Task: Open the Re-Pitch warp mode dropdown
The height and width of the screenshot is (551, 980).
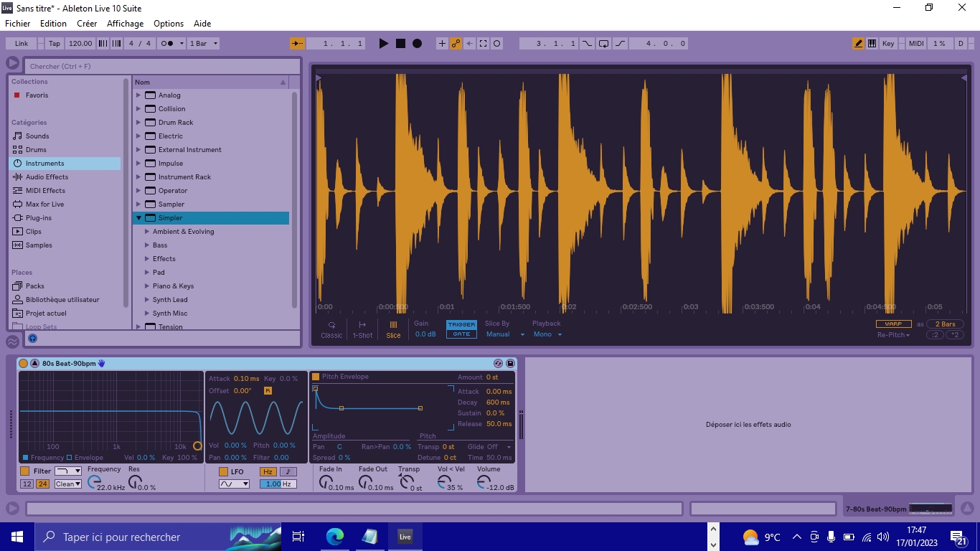Action: [x=893, y=335]
